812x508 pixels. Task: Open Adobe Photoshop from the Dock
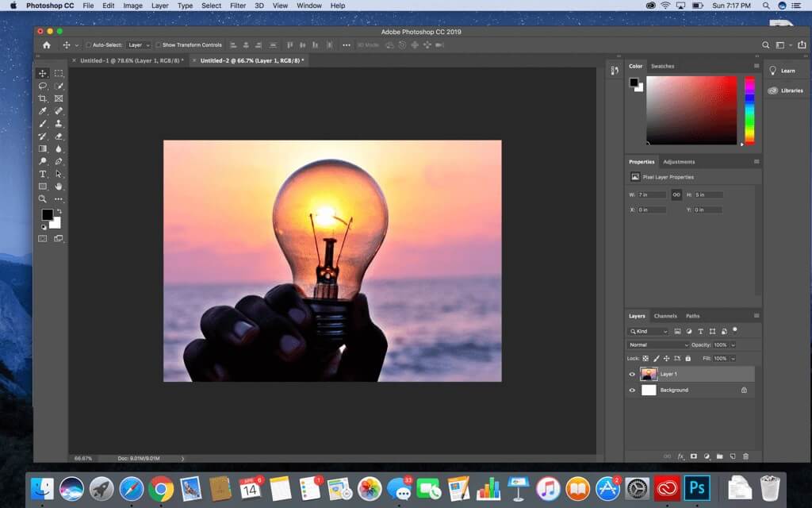click(x=696, y=487)
